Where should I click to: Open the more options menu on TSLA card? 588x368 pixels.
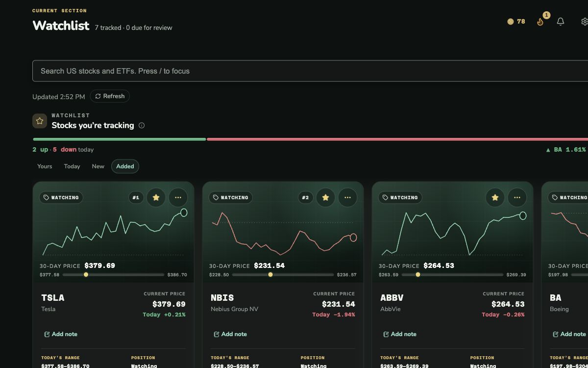pyautogui.click(x=178, y=197)
